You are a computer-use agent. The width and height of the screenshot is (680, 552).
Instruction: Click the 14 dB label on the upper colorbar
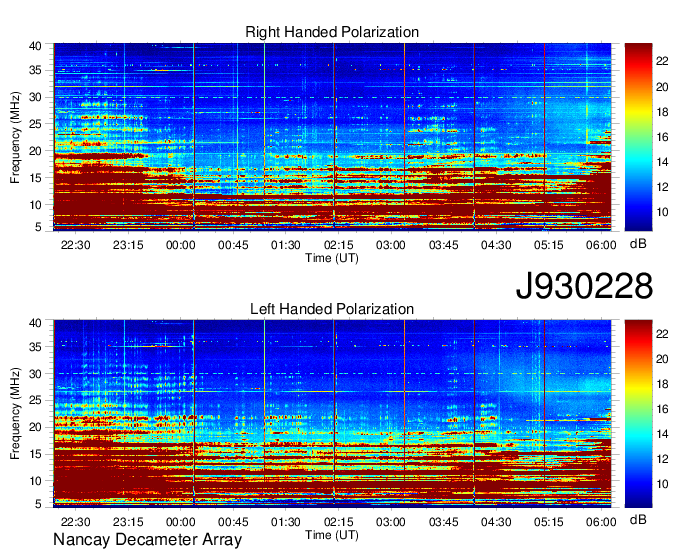tap(662, 162)
